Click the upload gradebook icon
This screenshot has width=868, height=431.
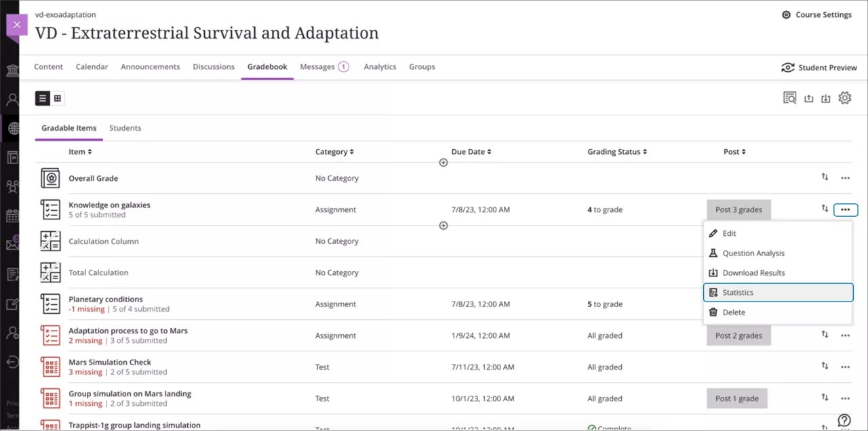point(808,98)
